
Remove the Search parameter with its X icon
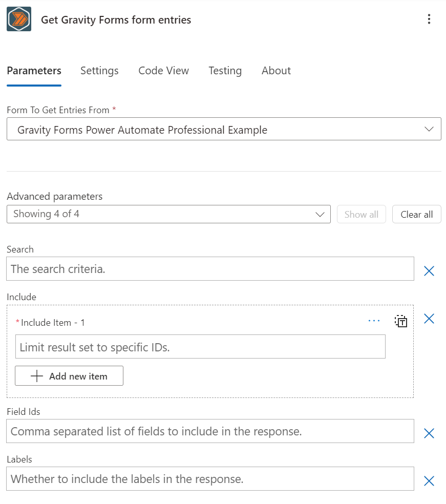coord(429,270)
